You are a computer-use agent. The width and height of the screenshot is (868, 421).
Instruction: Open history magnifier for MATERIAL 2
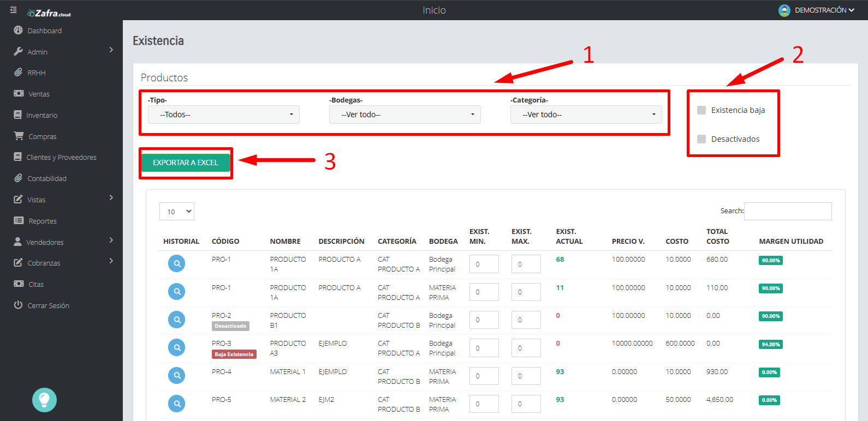click(176, 404)
